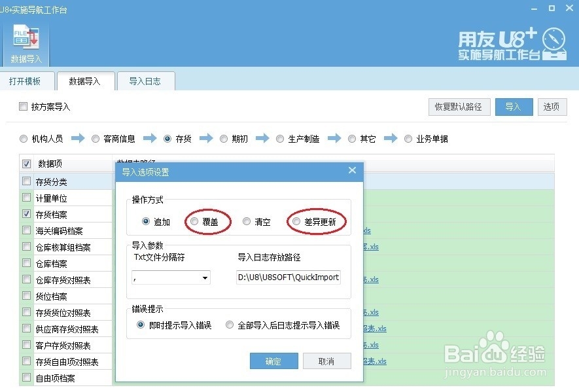Toggle the 数据项 header checkbox

point(27,164)
